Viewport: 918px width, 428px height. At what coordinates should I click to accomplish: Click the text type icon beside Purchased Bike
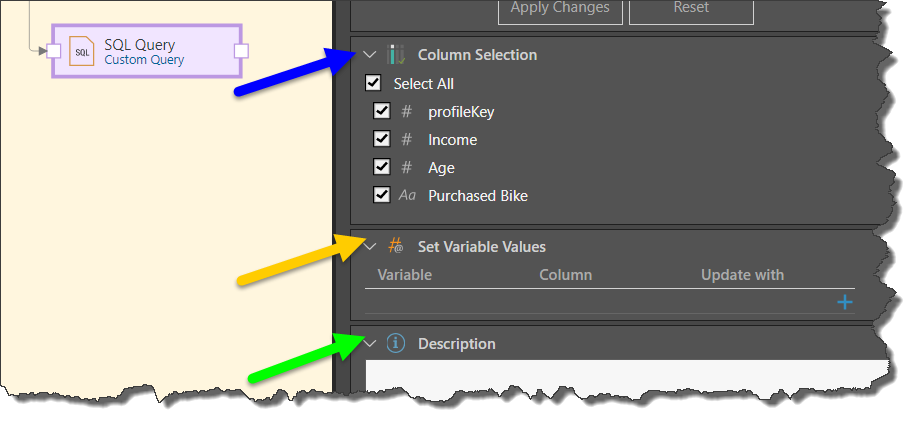pos(407,196)
